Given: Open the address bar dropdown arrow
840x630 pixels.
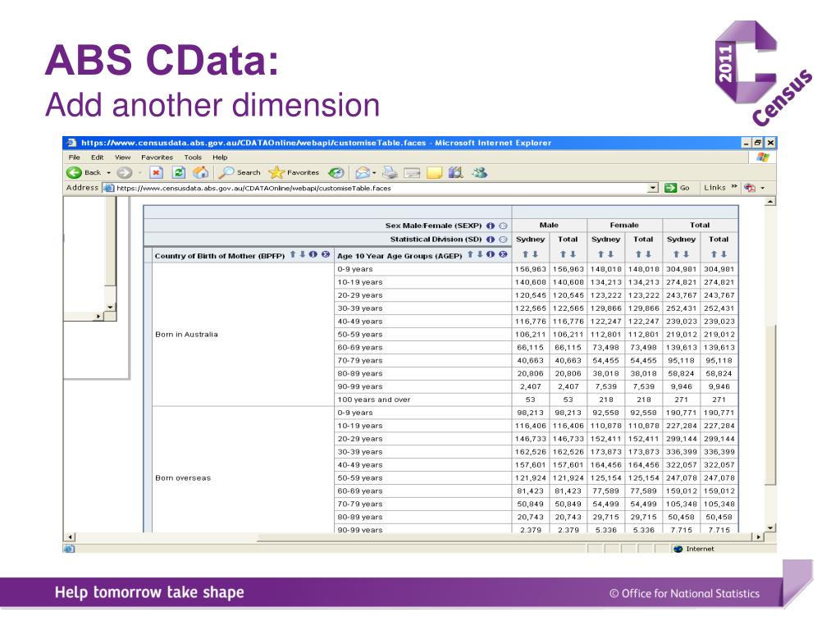Looking at the screenshot, I should click(x=653, y=188).
